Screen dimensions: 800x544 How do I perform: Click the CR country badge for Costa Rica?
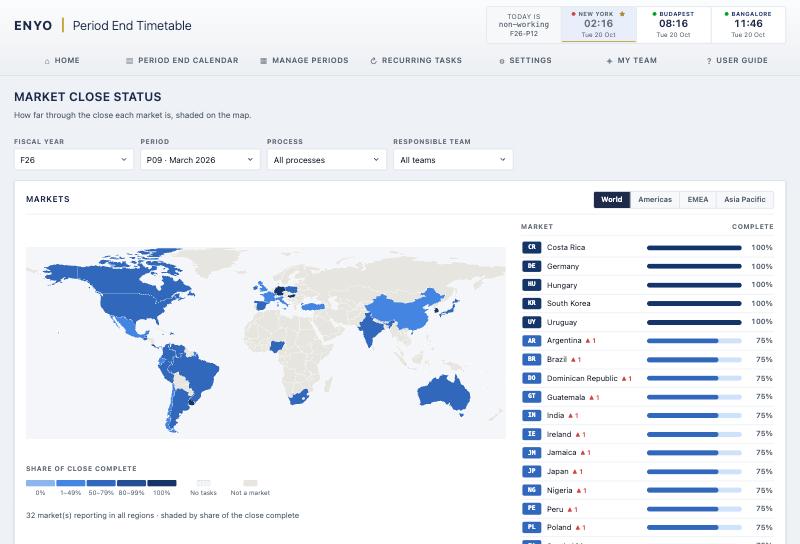click(x=532, y=248)
